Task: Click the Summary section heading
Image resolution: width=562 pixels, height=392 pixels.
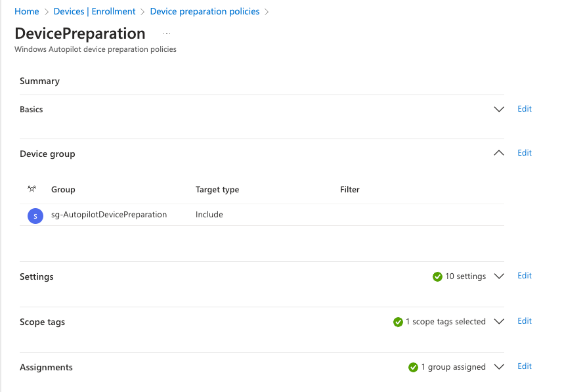Action: tap(39, 81)
